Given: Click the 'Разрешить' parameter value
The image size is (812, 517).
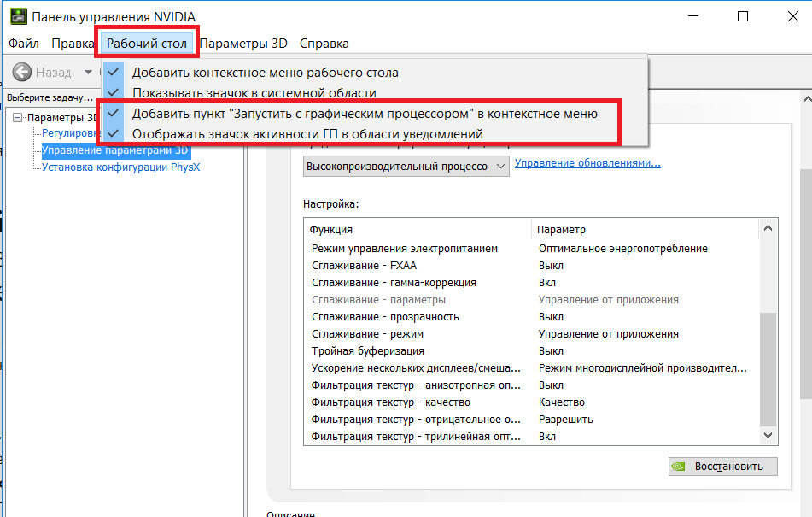Looking at the screenshot, I should (x=565, y=419).
